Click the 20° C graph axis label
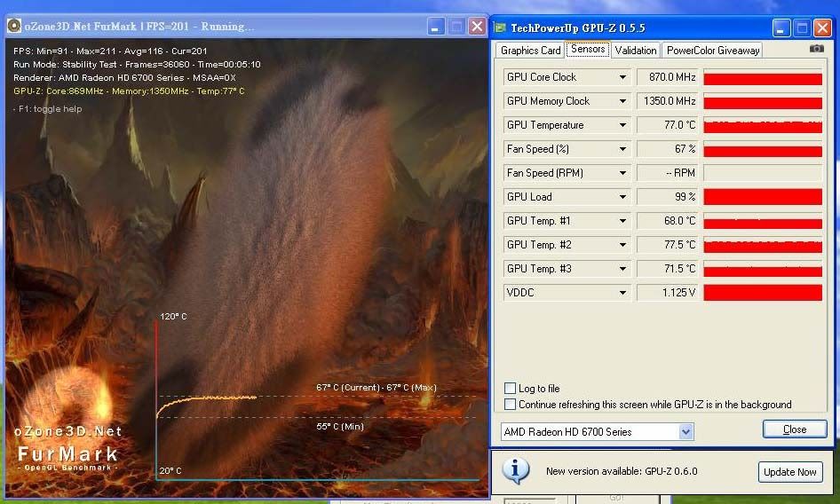Image resolution: width=840 pixels, height=504 pixels. point(170,471)
